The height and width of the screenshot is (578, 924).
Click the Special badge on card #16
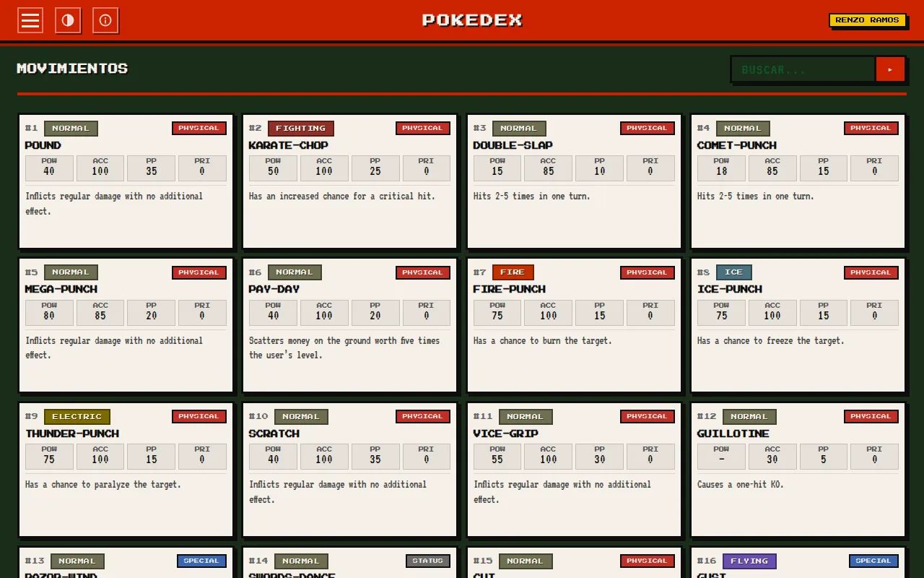click(x=873, y=561)
